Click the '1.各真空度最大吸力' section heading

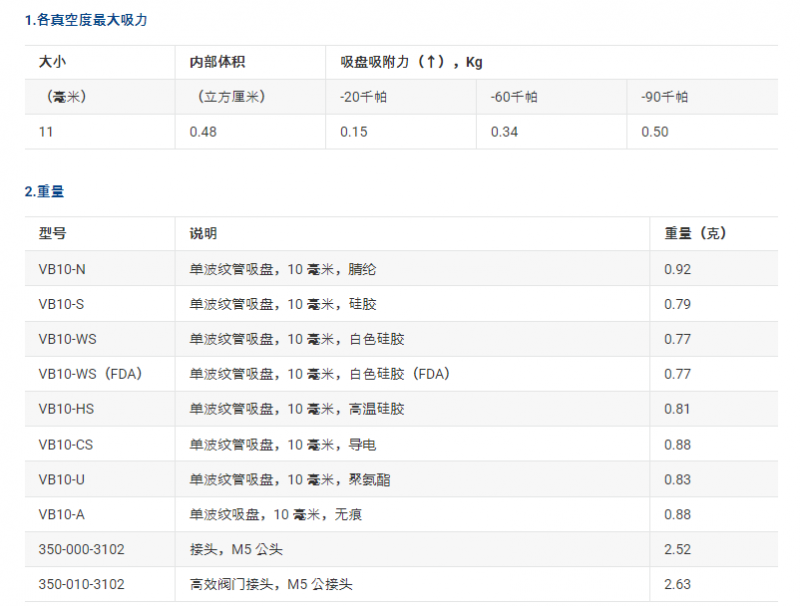[x=86, y=20]
